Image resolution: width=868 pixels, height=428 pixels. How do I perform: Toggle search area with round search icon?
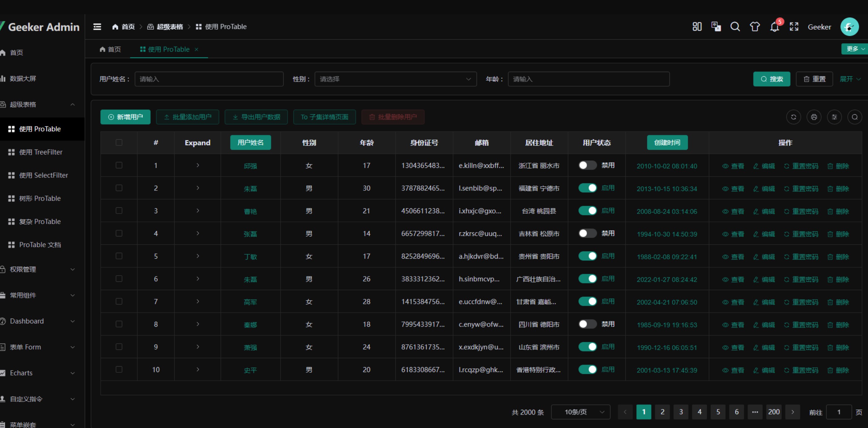855,117
